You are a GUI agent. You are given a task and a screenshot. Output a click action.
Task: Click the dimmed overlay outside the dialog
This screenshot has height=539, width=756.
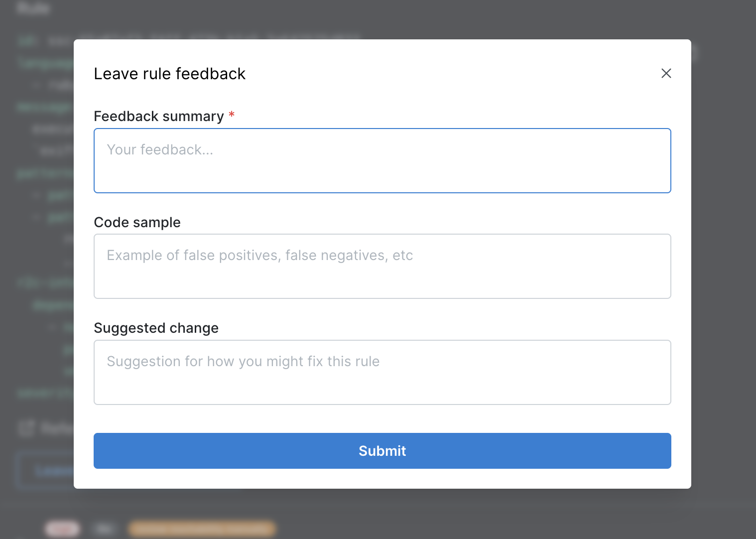(35, 269)
